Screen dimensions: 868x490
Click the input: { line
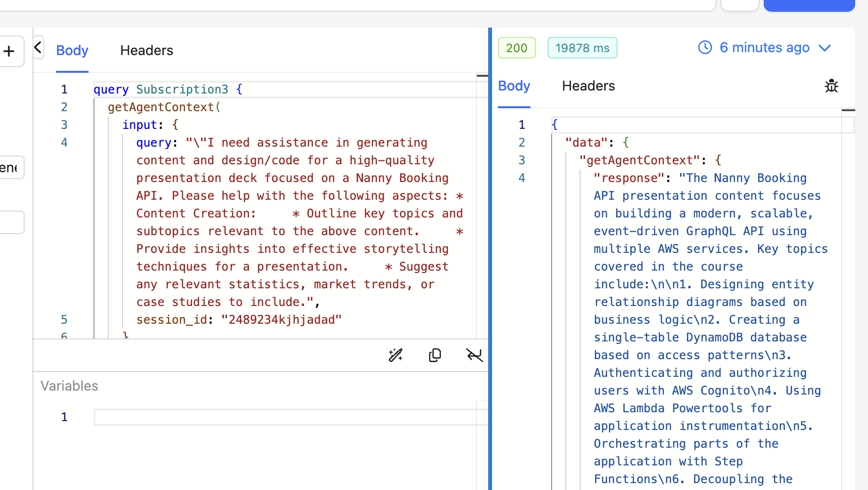pos(151,124)
